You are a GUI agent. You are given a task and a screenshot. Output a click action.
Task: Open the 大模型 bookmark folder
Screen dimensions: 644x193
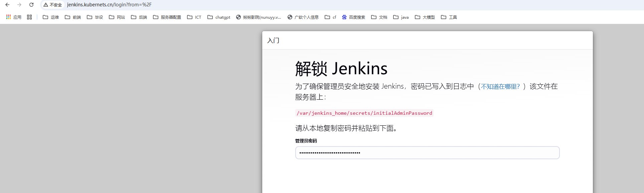pos(425,17)
